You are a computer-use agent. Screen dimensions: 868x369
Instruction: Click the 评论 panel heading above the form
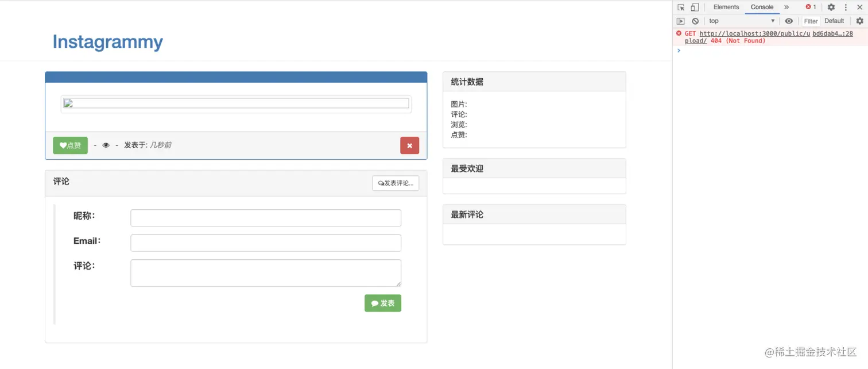[61, 182]
